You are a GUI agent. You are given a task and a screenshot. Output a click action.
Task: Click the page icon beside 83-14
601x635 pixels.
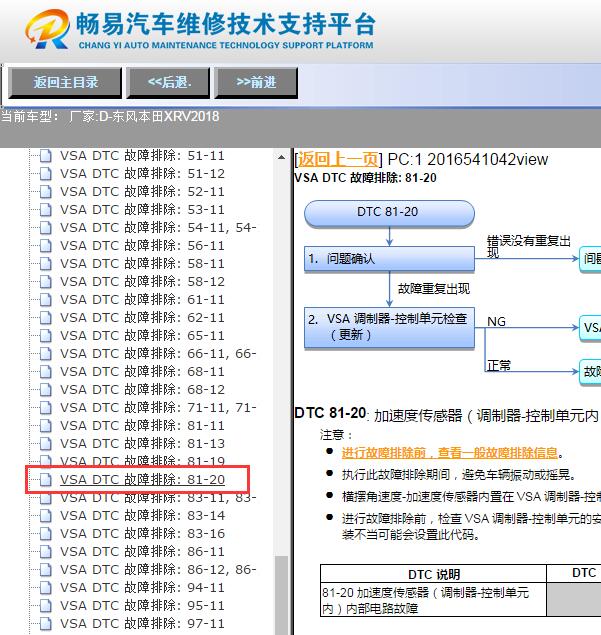pyautogui.click(x=46, y=516)
